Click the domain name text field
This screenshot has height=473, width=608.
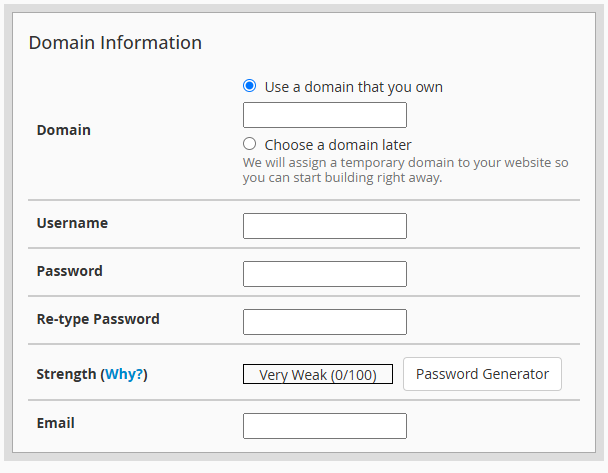[324, 115]
